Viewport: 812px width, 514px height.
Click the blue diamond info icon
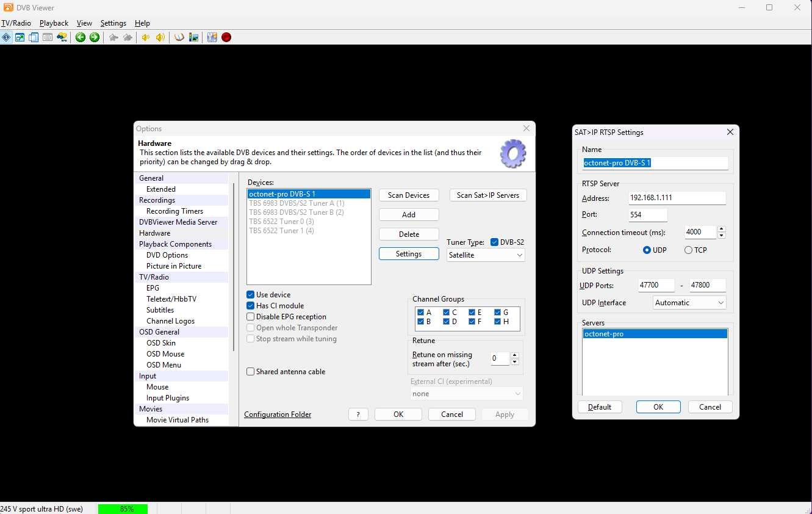(6, 37)
